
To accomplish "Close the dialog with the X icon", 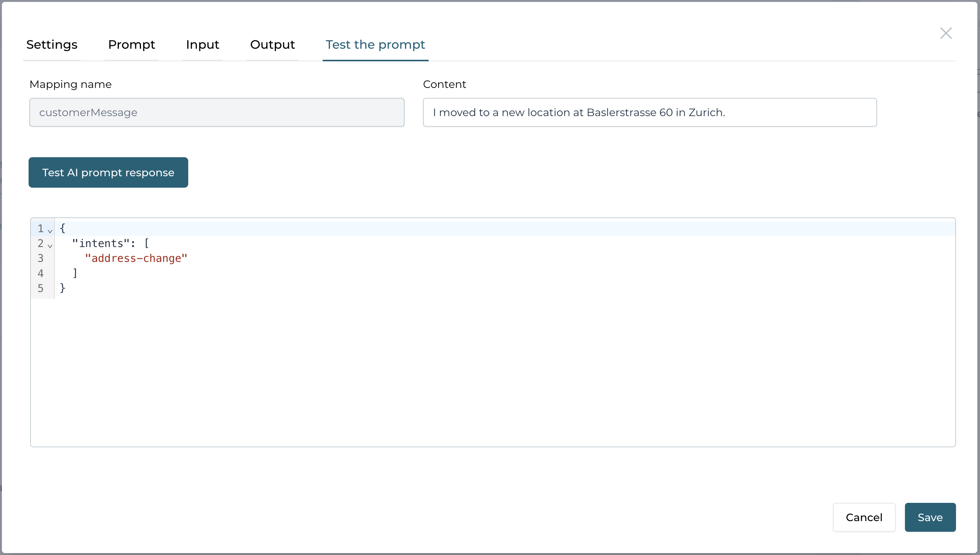I will tap(946, 33).
